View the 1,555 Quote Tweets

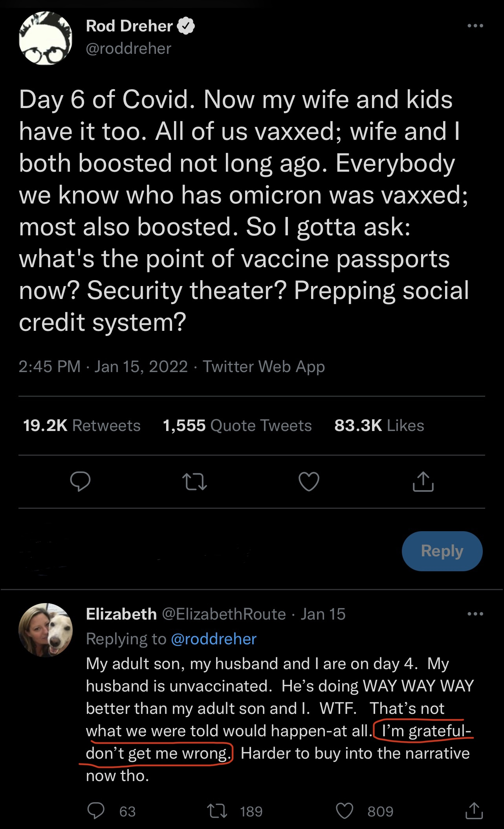[x=237, y=426]
